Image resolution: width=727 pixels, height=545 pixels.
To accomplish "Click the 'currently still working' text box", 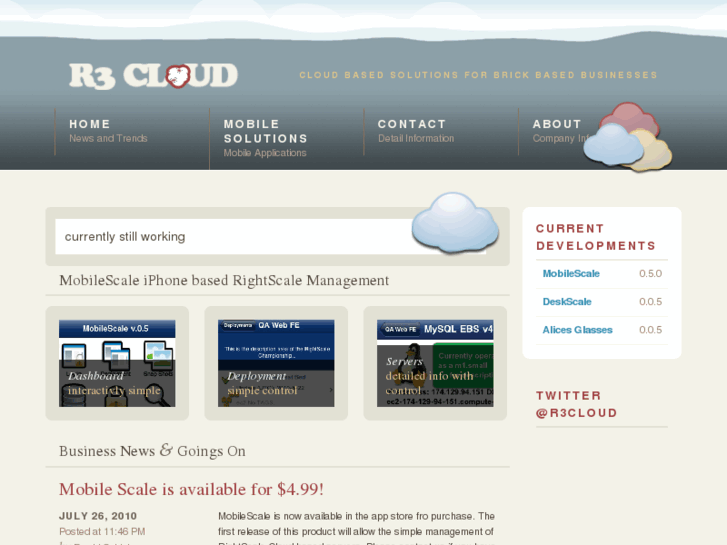I will (270, 237).
